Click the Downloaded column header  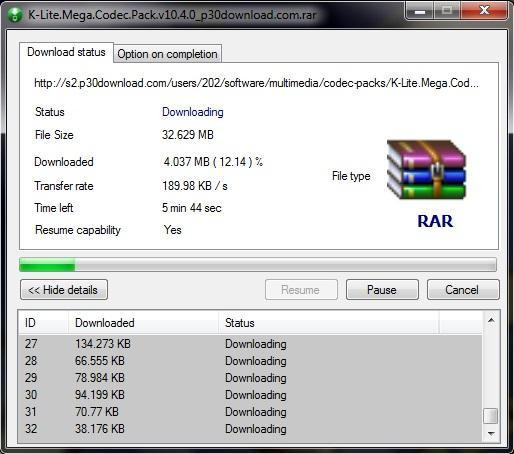tap(144, 323)
